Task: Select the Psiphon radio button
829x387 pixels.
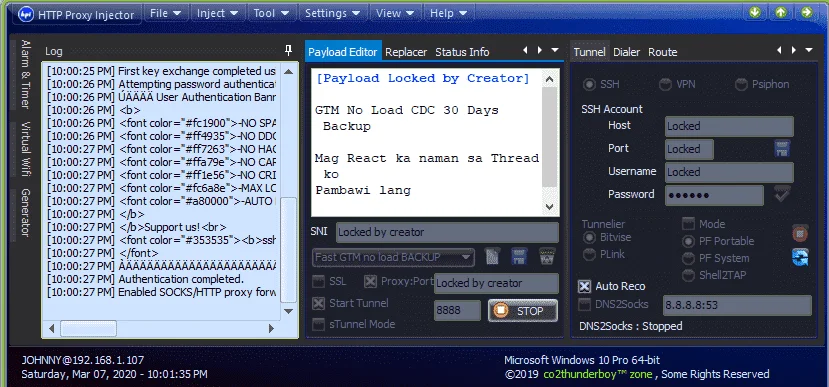Action: (x=741, y=84)
